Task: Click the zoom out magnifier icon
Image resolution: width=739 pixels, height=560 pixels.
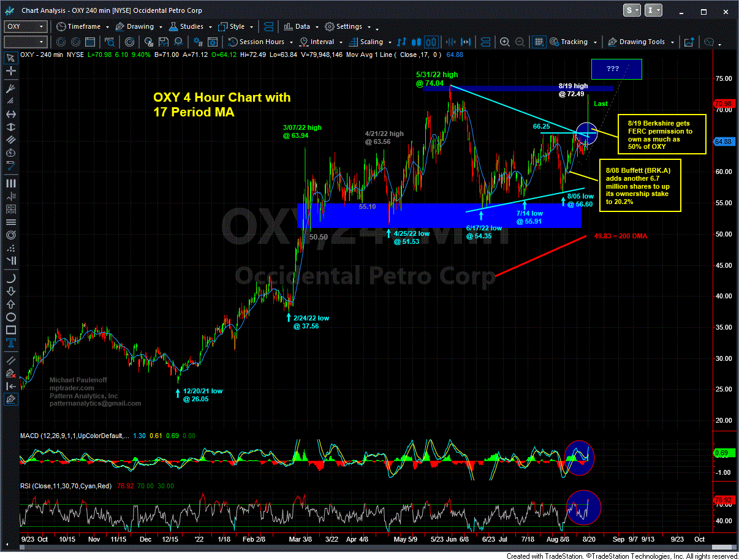Action: (518, 42)
